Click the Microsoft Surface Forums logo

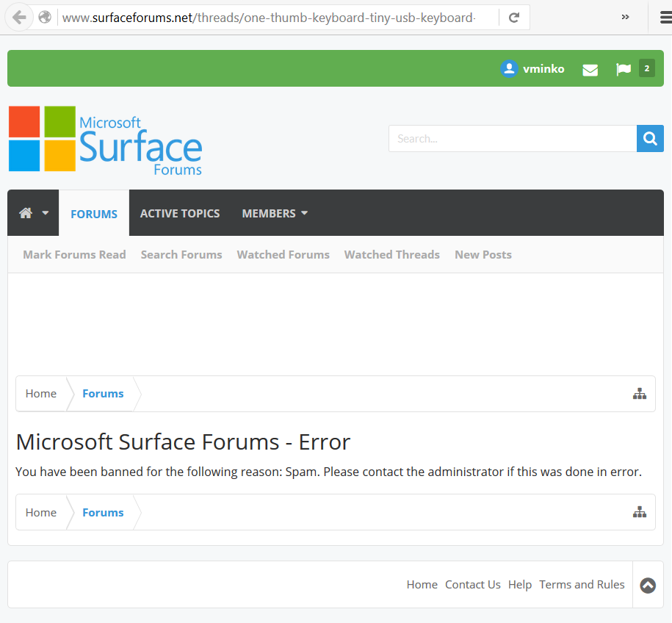point(105,140)
